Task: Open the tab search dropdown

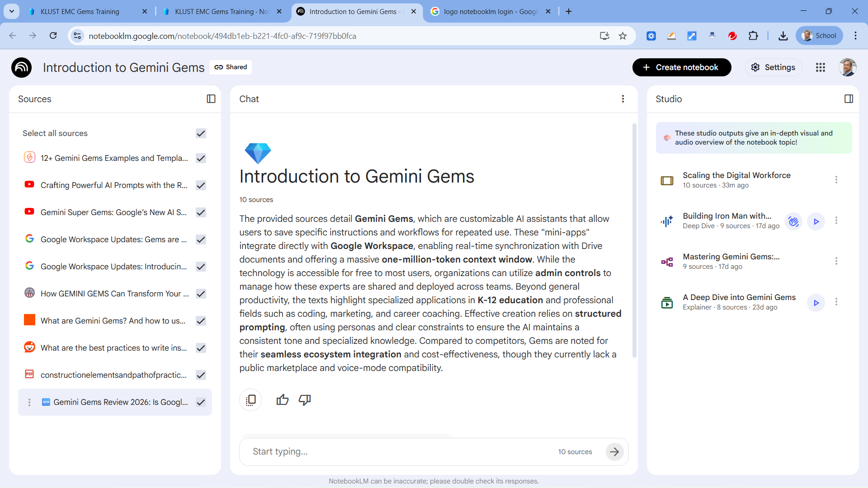Action: (12, 11)
